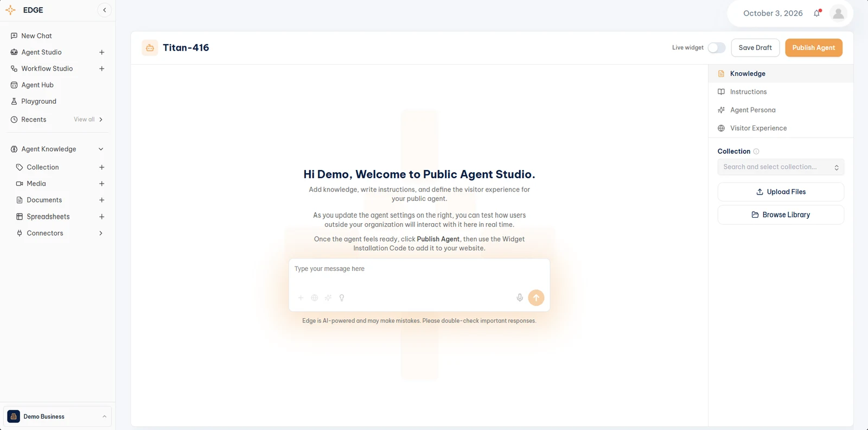
Task: Switch to the Agent Persona tab
Action: pos(781,110)
